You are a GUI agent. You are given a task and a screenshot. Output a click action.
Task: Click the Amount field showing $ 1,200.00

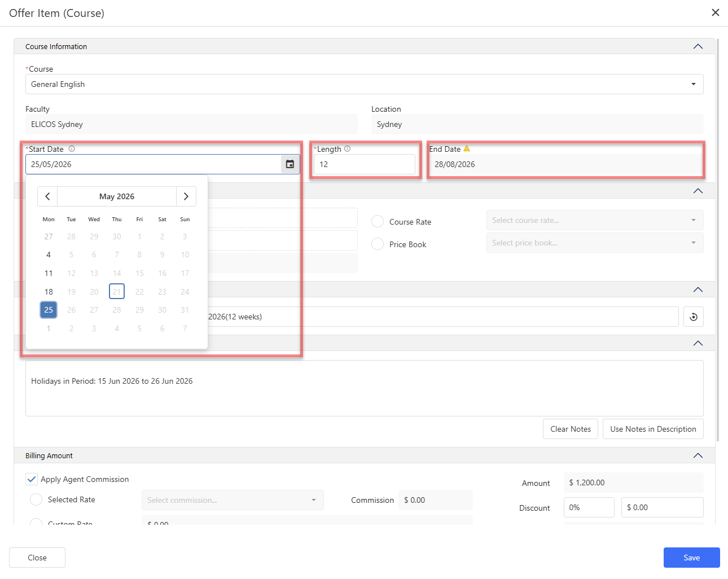pos(634,483)
